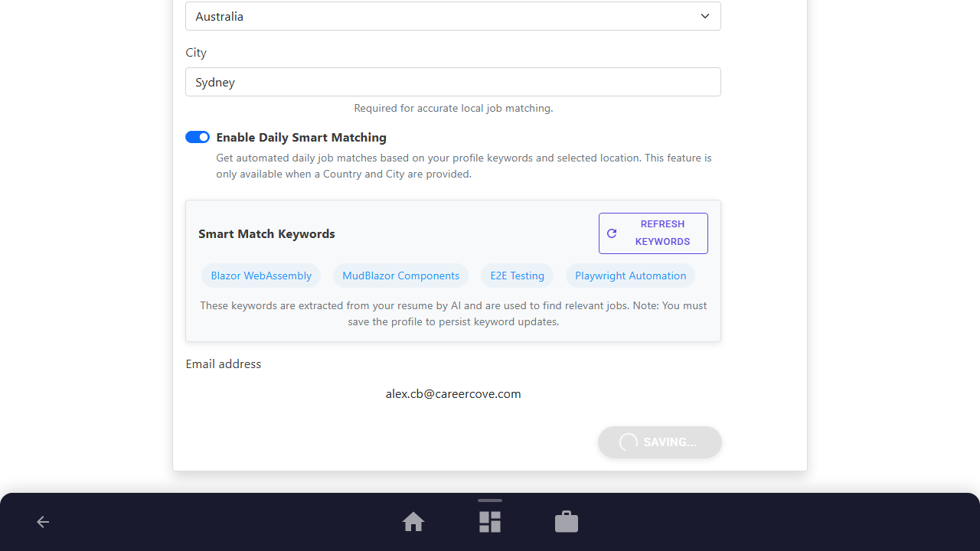Click the back arrow icon
This screenshot has height=551, width=980.
click(x=43, y=522)
